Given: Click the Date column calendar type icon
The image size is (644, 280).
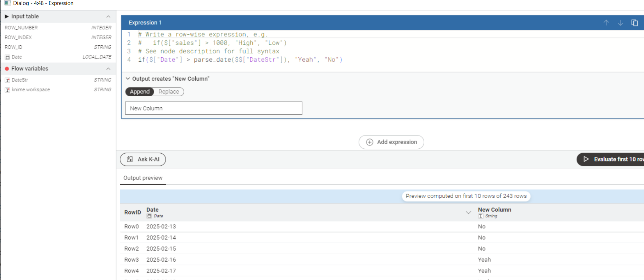Looking at the screenshot, I should (x=7, y=57).
